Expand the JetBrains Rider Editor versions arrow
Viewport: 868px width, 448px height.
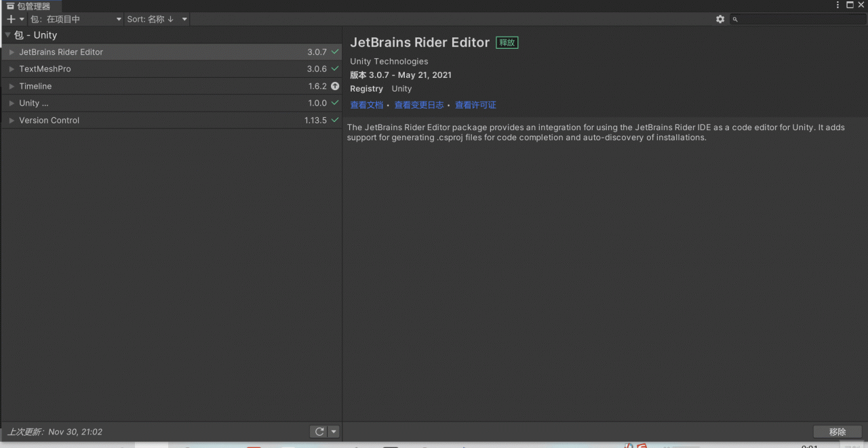coord(12,52)
